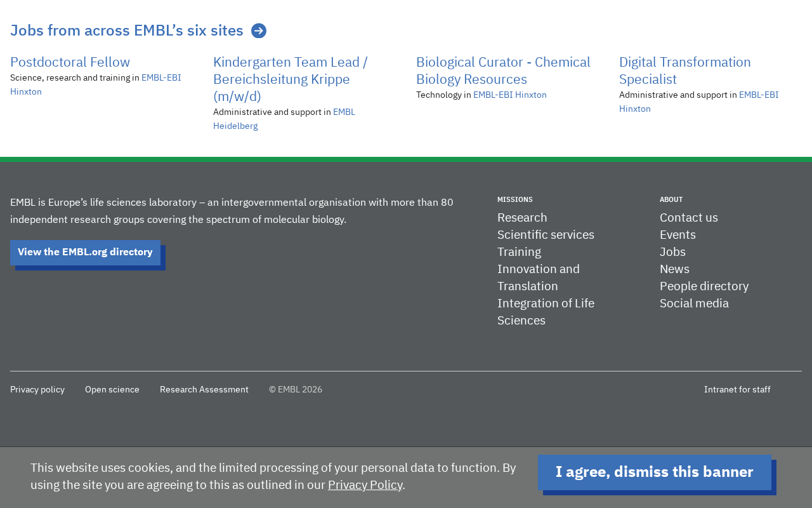The width and height of the screenshot is (812, 508).
Task: Click I agree, dismiss this banner
Action: (x=655, y=472)
